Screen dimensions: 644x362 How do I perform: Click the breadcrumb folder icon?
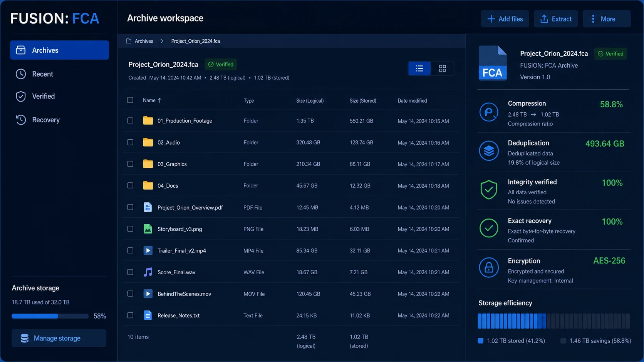(x=129, y=41)
